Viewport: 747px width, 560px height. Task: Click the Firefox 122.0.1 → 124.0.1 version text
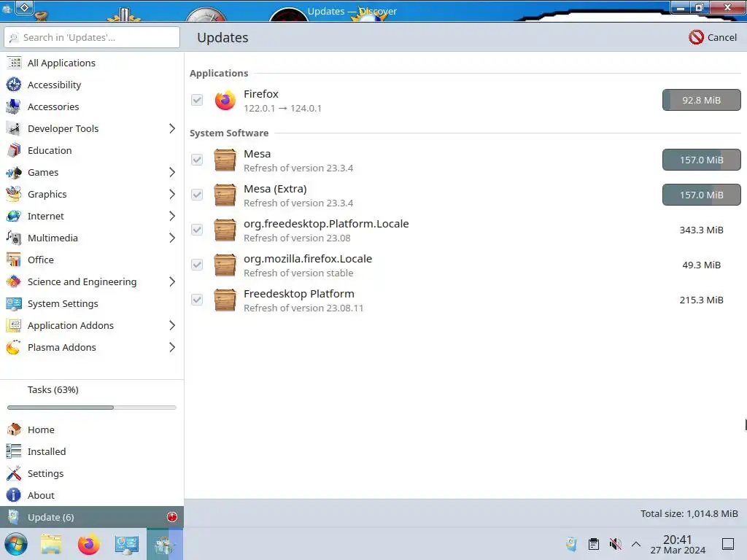coord(282,108)
